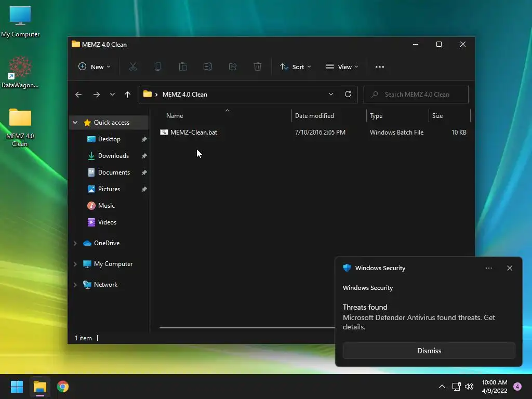532x399 pixels.
Task: Show hidden tray icons chevron
Action: pos(442,387)
